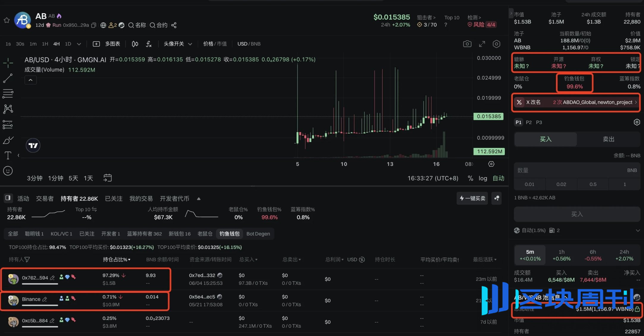Search token by name (名称)
Screen dimensions: 644x336
click(x=137, y=25)
